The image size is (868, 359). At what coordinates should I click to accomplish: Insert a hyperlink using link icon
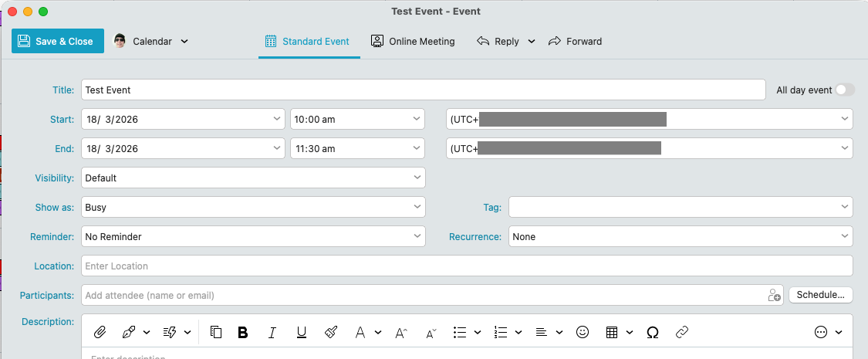point(681,332)
